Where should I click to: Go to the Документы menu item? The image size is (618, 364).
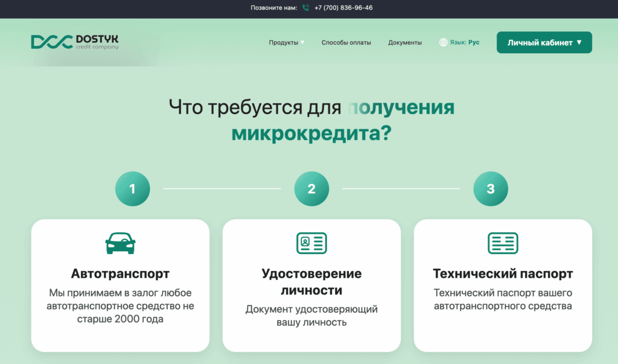405,43
